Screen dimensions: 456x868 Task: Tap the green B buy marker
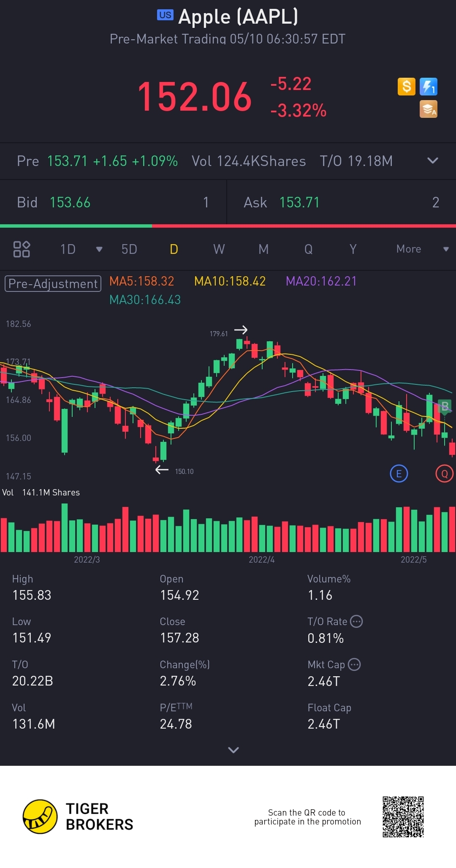tap(445, 406)
